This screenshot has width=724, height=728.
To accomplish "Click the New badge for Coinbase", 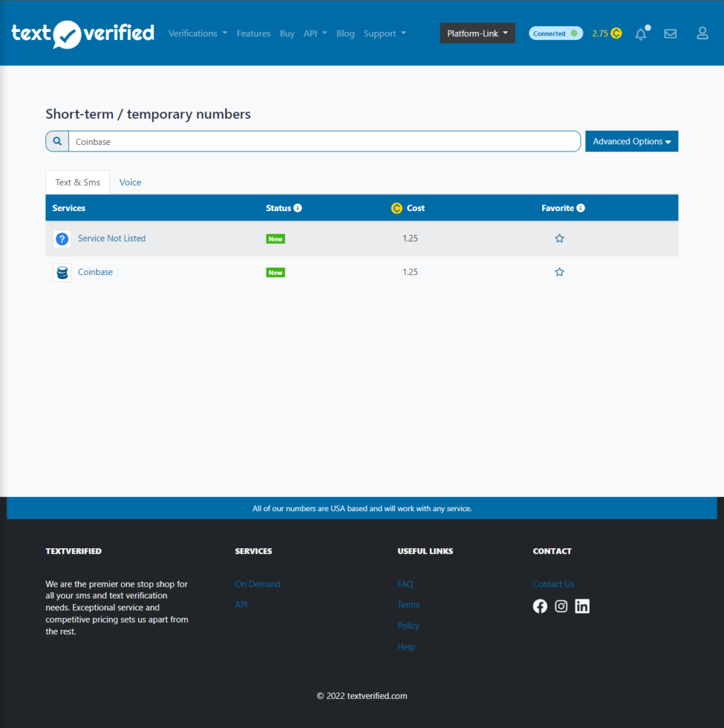I will [275, 272].
